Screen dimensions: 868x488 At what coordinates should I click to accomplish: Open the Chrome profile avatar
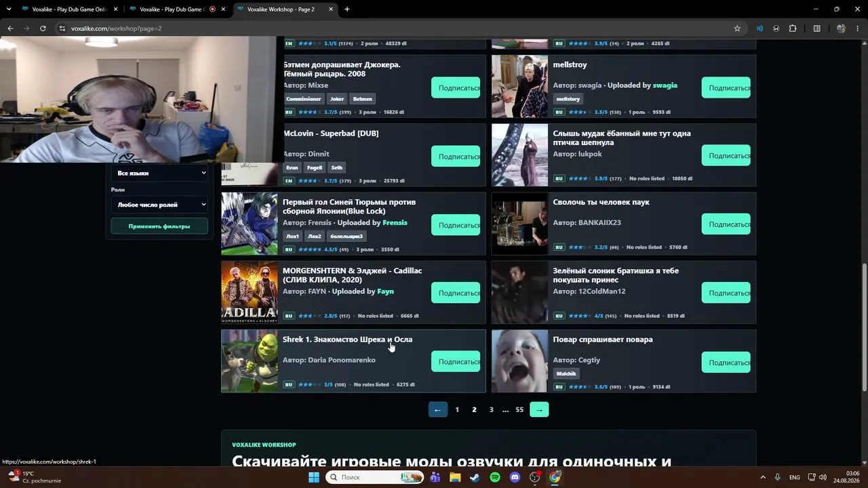point(841,28)
